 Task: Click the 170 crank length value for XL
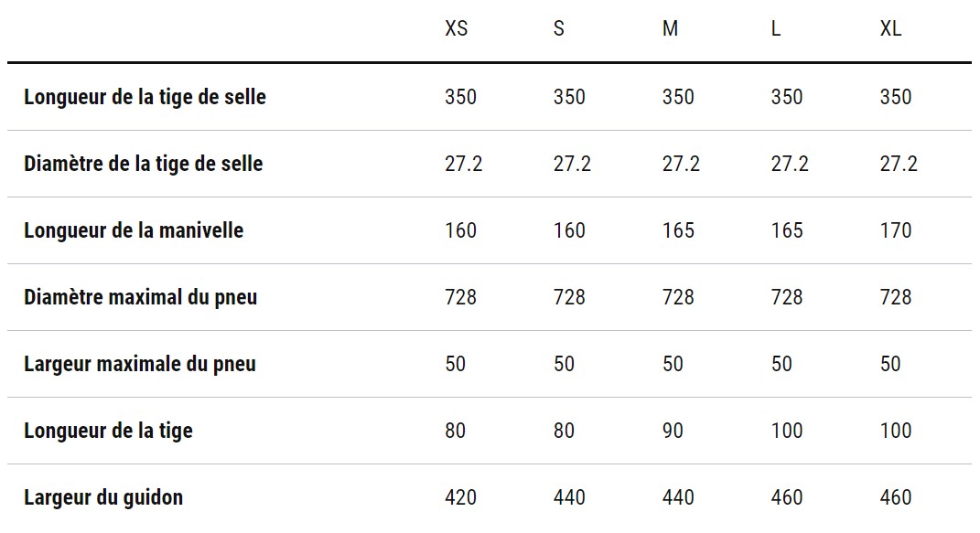(x=896, y=231)
